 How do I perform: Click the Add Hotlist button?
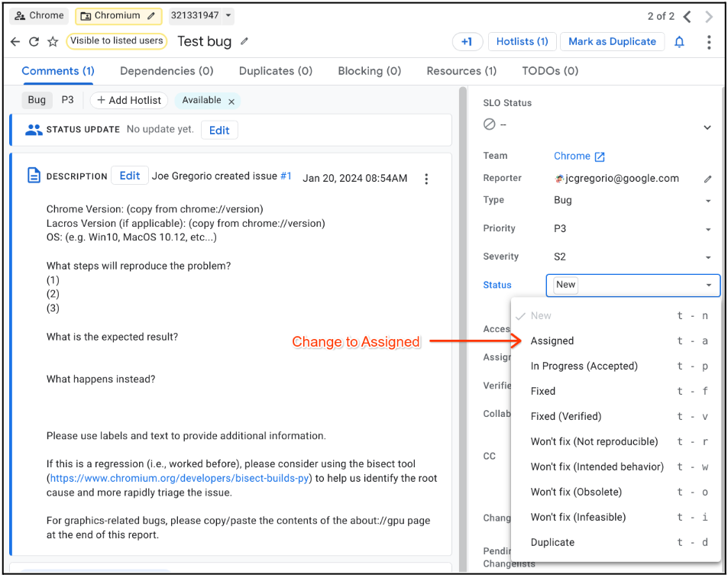pos(129,100)
